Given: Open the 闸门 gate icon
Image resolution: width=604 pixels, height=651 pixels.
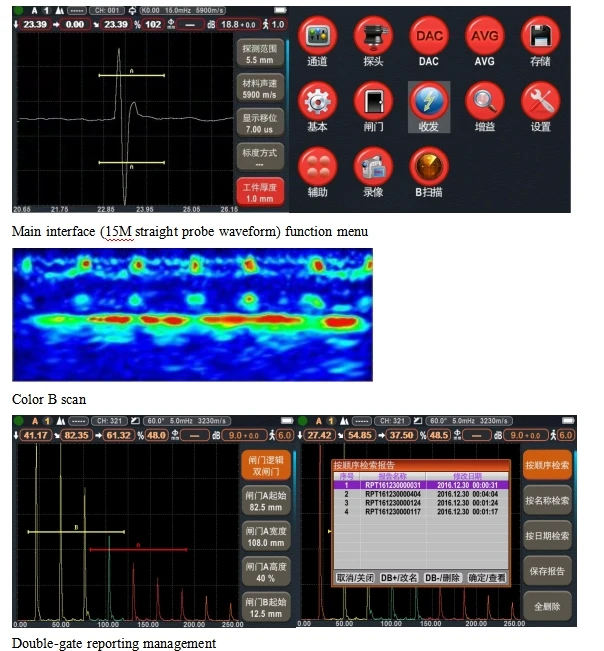Looking at the screenshot, I should tap(373, 102).
